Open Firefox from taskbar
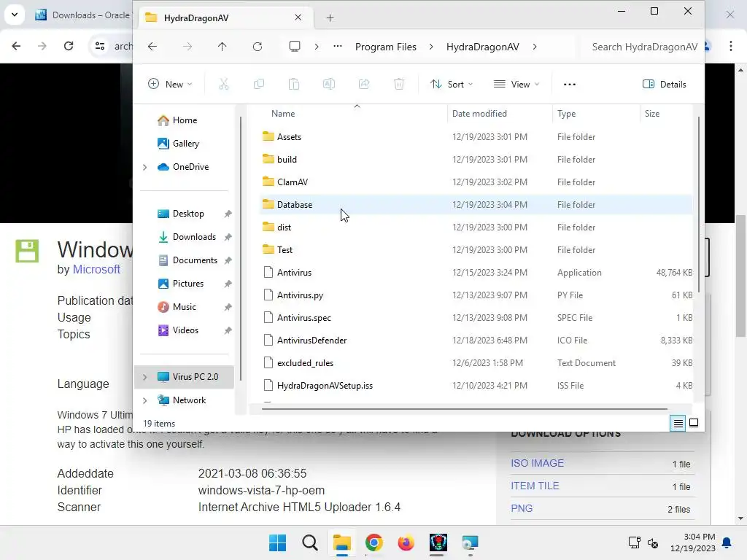This screenshot has width=747, height=560. tap(406, 542)
